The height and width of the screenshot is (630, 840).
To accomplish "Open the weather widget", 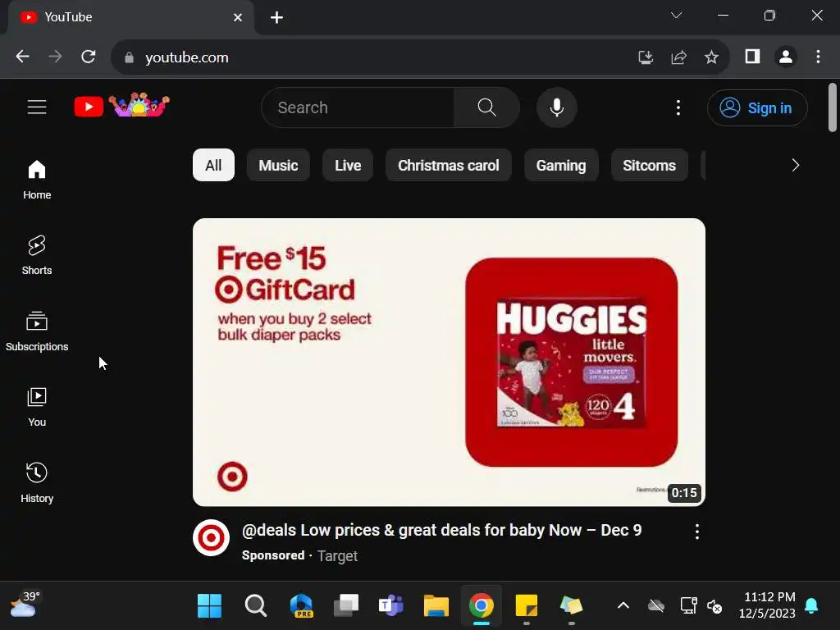I will tap(25, 605).
